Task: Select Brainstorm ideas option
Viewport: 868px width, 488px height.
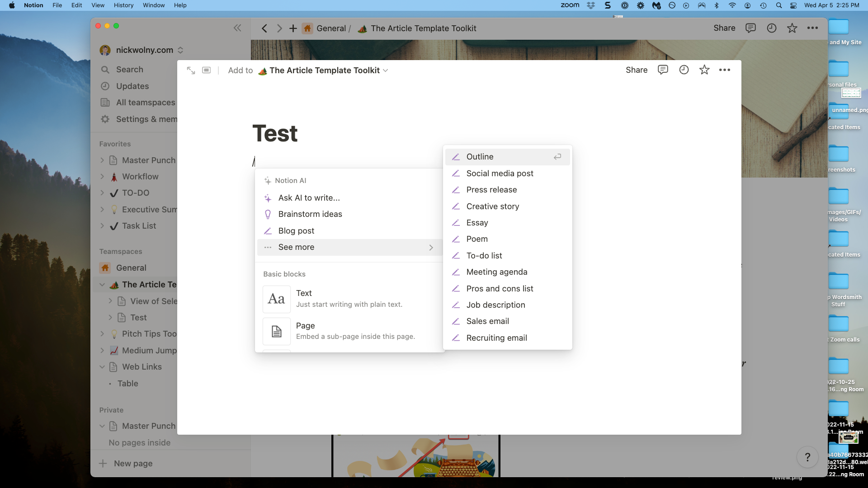Action: tap(310, 214)
